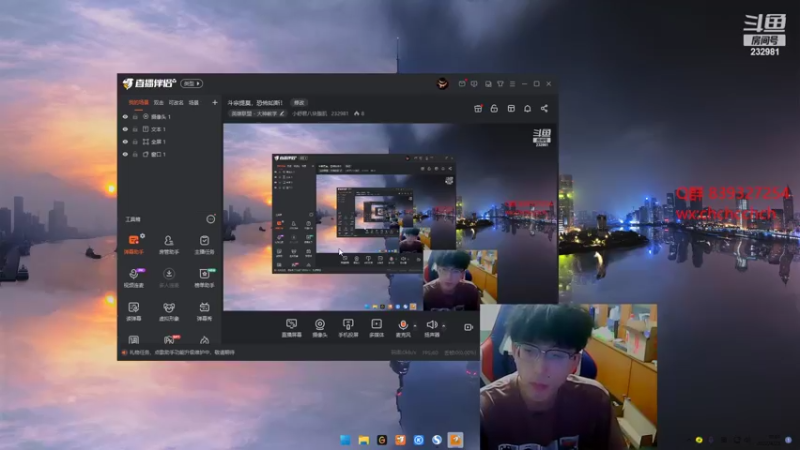The width and height of the screenshot is (800, 450).
Task: Hide the 文本 1 source layer
Action: coord(125,129)
